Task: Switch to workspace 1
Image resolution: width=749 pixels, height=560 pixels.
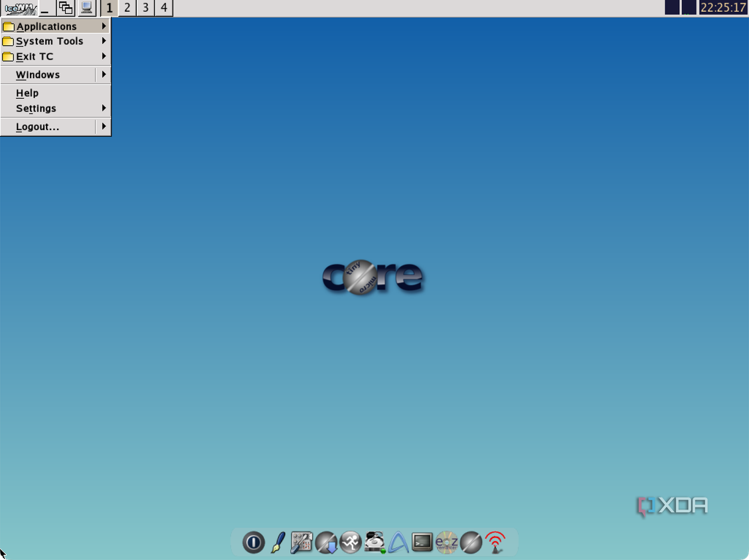Action: pos(110,8)
